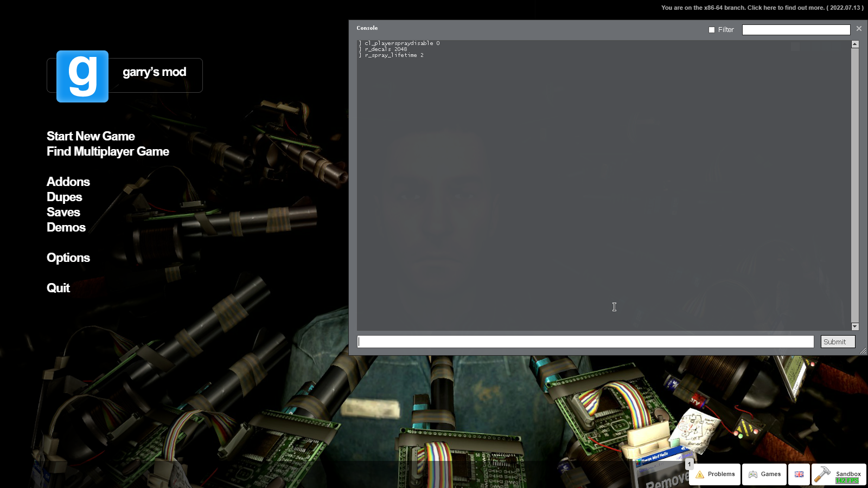Open the Dupes menu
This screenshot has height=488, width=868.
[65, 197]
